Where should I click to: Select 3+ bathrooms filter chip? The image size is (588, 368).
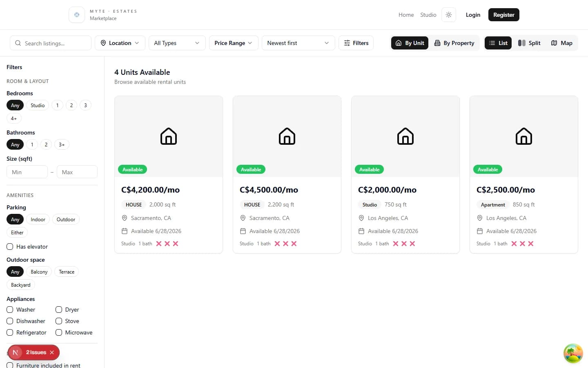point(62,145)
